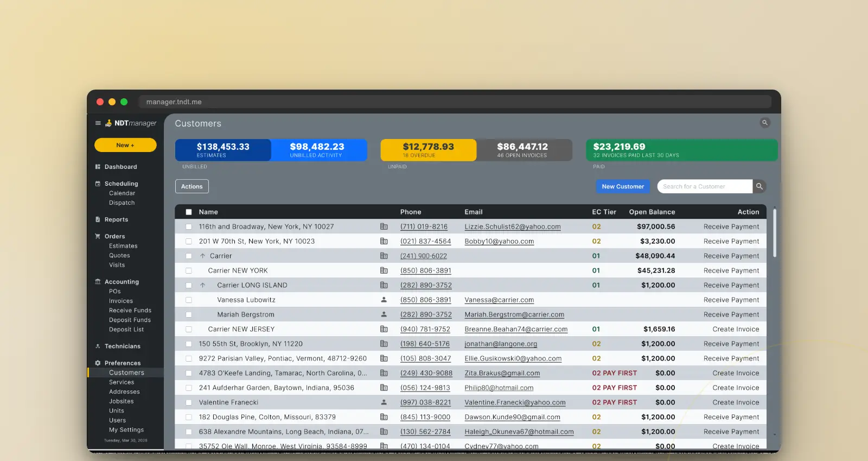
Task: Click the Accounting bank icon in sidebar
Action: (x=98, y=282)
